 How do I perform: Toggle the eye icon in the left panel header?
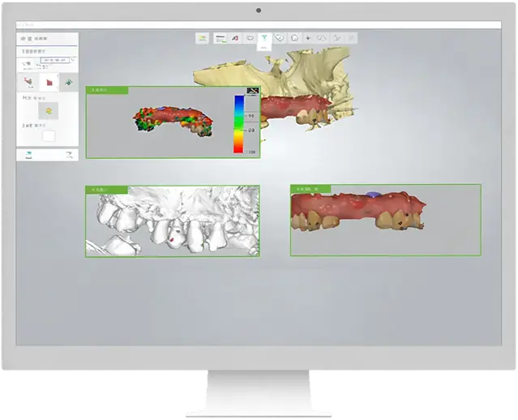[x=24, y=39]
